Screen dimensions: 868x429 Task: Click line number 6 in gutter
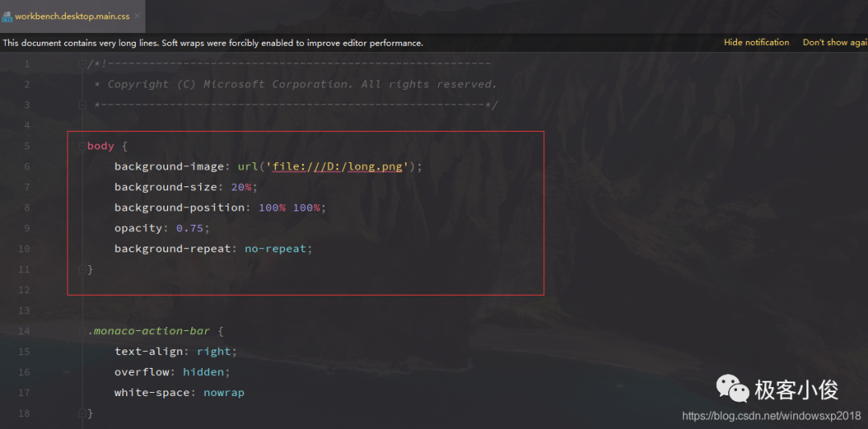click(x=27, y=166)
